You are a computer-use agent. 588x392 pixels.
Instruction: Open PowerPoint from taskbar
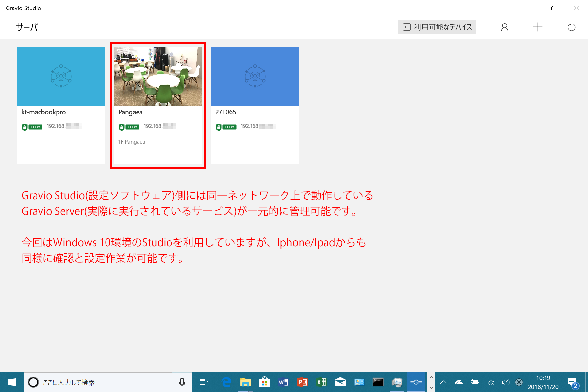pos(302,382)
